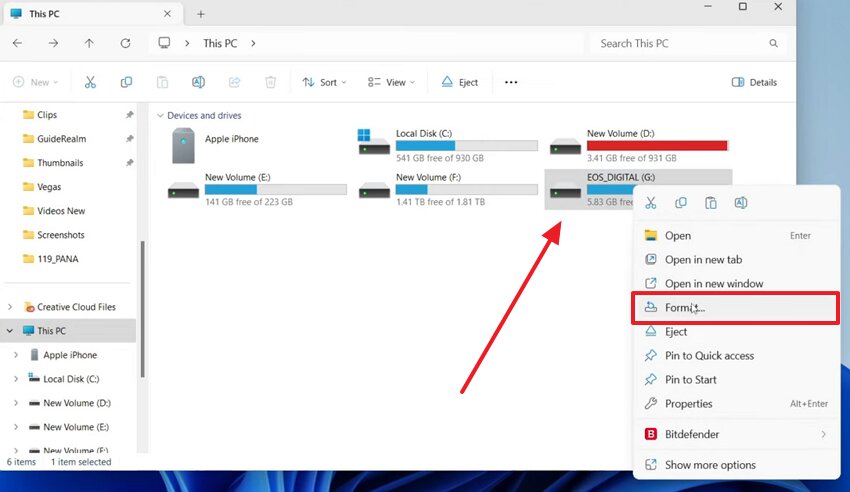850x492 pixels.
Task: Click the Local Disk (C:) usage bar
Action: [x=467, y=145]
